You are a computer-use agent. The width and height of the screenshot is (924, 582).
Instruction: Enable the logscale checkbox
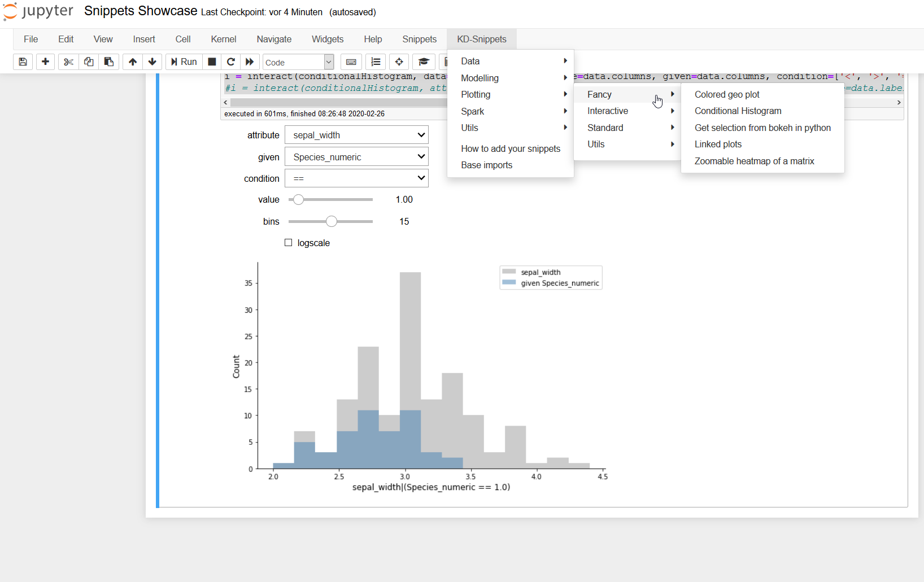tap(289, 243)
